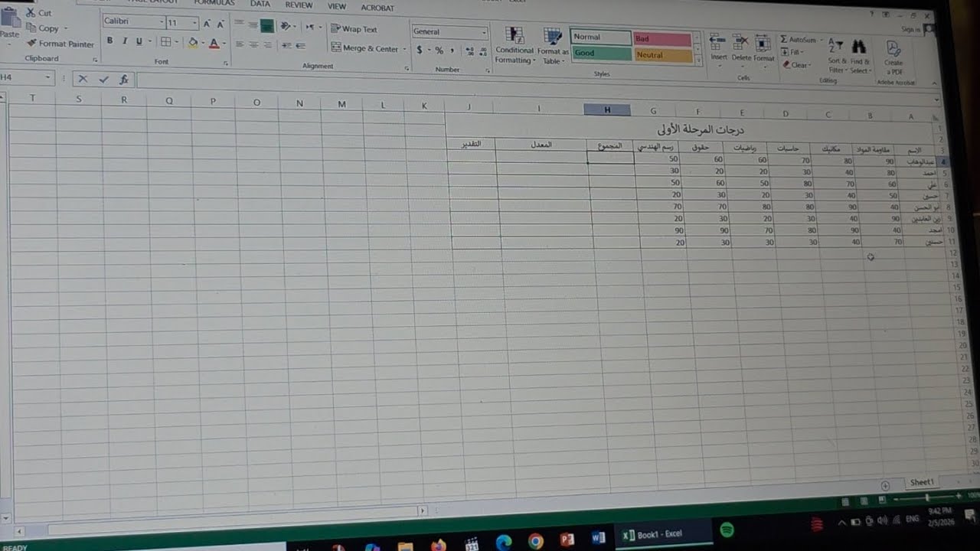The width and height of the screenshot is (980, 551).
Task: Open Insert Function fx dialog
Action: click(x=123, y=79)
